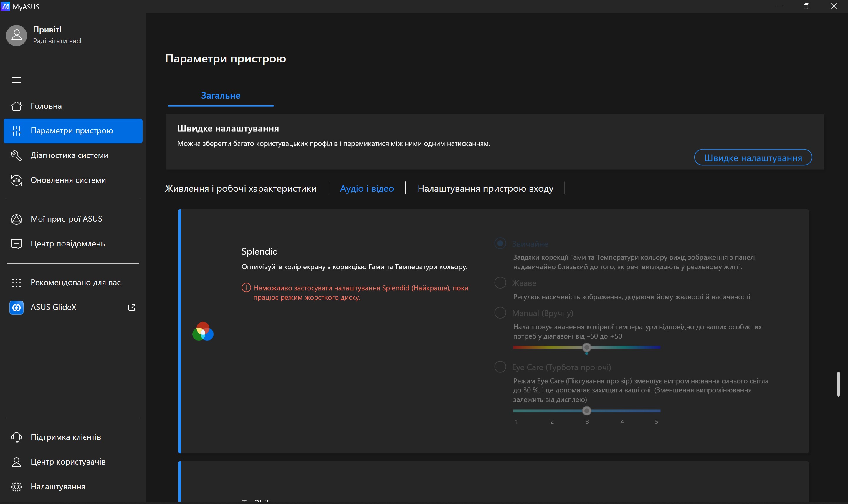Open Оновлення системи update icon
Image resolution: width=848 pixels, height=504 pixels.
coord(16,180)
